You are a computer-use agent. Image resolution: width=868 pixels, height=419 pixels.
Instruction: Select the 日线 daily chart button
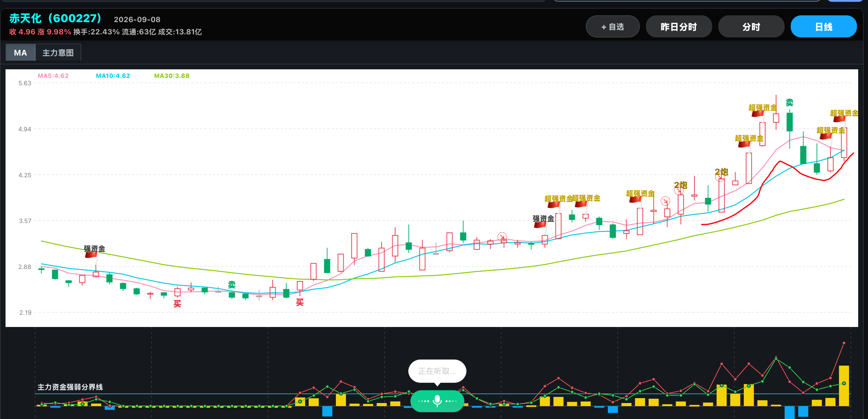pyautogui.click(x=824, y=27)
